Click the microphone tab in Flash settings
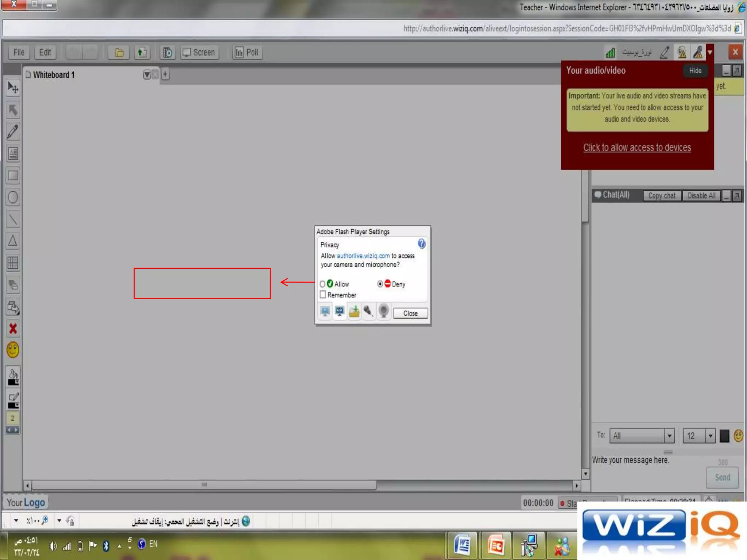This screenshot has height=560, width=747. pyautogui.click(x=368, y=312)
